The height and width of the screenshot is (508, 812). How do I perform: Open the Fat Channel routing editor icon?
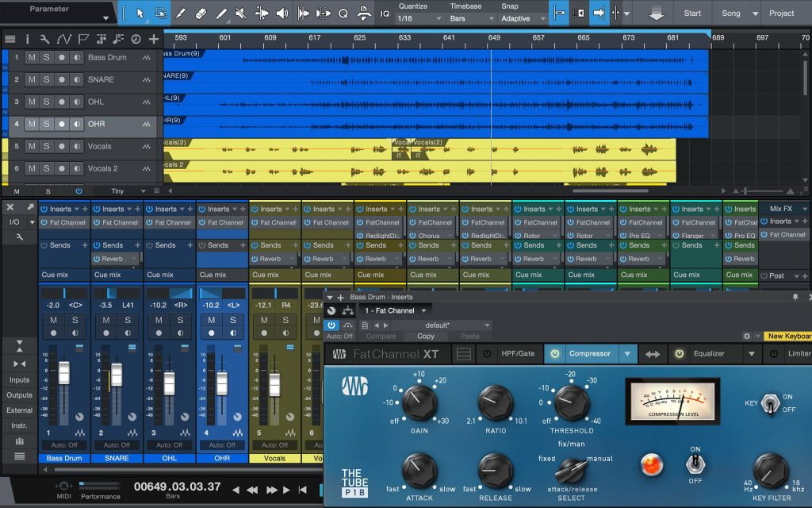[x=348, y=310]
